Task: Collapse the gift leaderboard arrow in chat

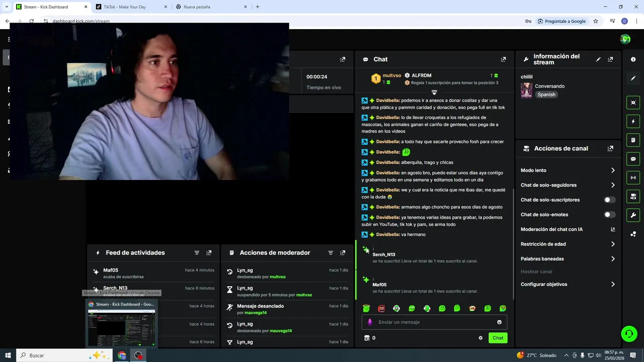Action: (x=434, y=93)
